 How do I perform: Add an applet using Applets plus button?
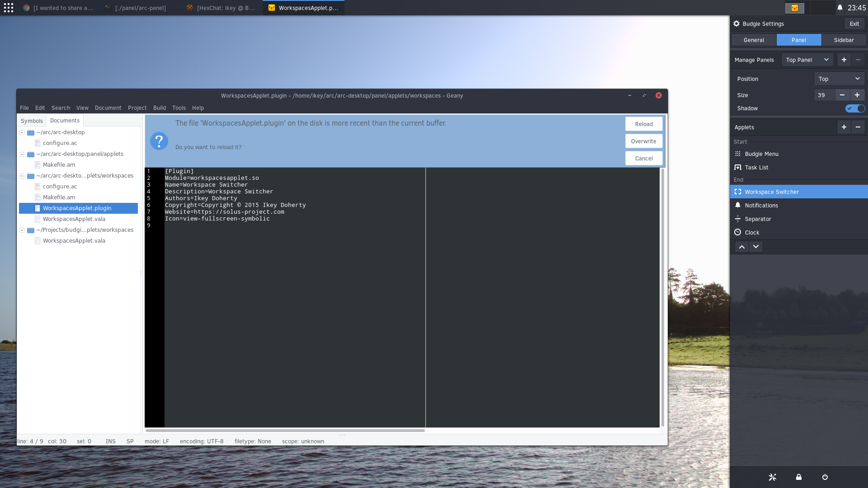tap(844, 127)
